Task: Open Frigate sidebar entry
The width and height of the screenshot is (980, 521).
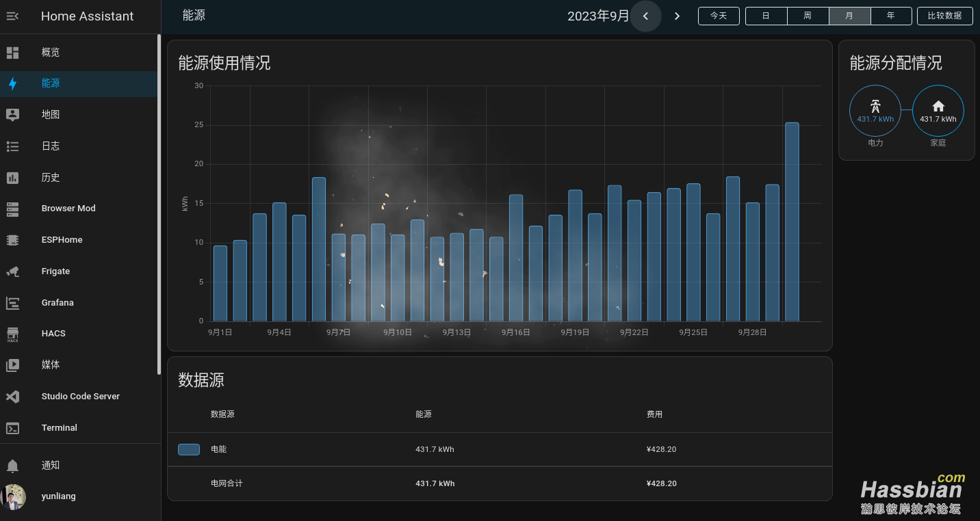Action: (79, 271)
